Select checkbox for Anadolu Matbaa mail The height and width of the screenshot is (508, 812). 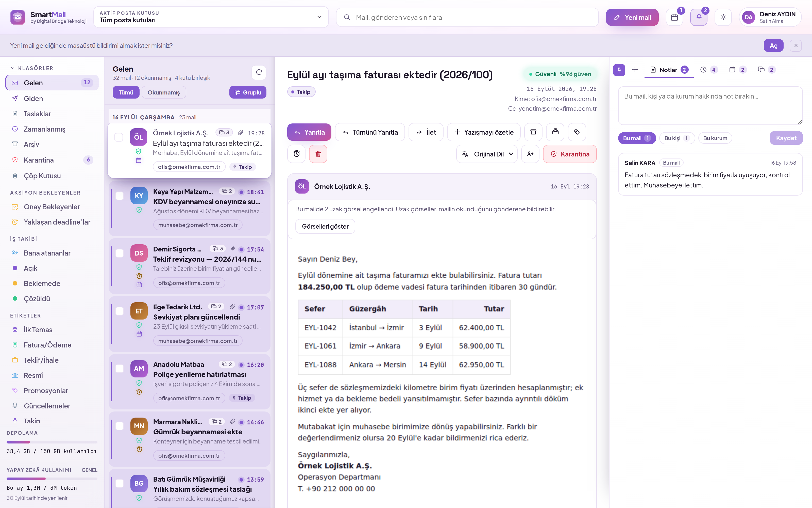120,369
